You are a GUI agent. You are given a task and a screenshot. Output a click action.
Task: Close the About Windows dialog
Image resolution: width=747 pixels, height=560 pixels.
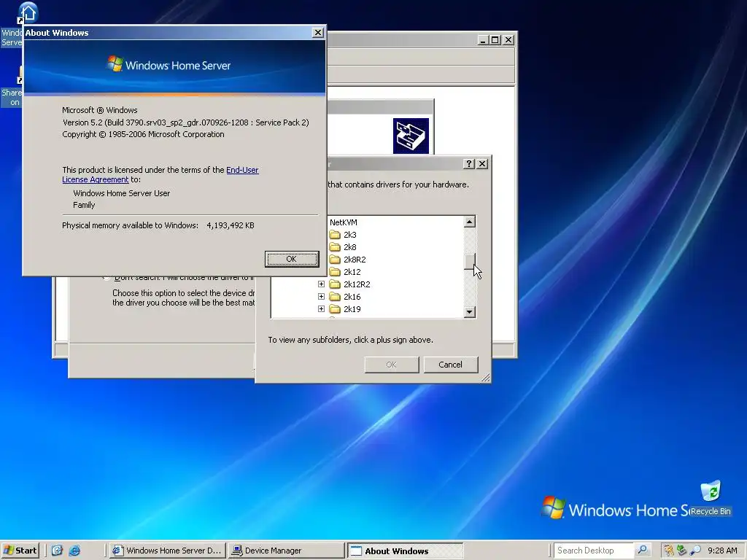coord(318,32)
